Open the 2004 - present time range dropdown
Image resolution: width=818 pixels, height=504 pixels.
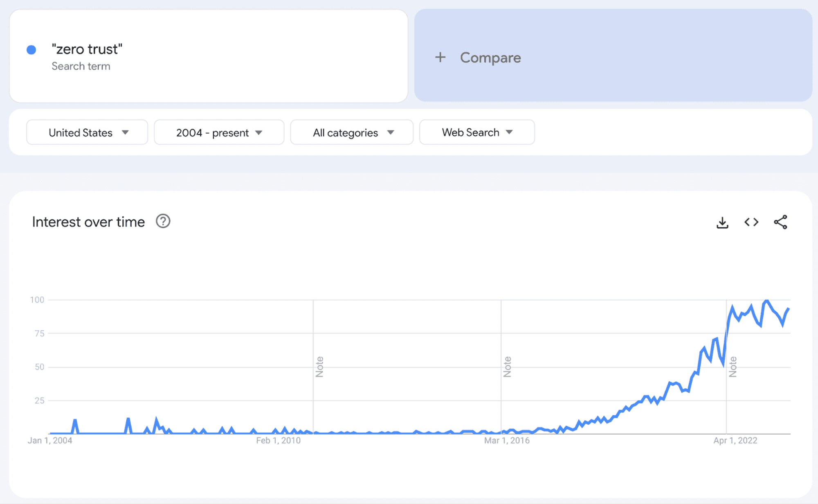[x=219, y=132]
